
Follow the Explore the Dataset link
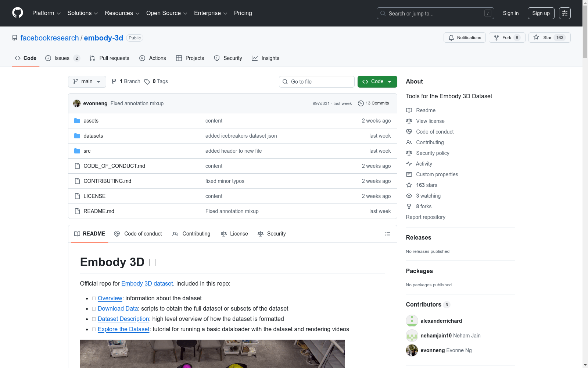(123, 329)
